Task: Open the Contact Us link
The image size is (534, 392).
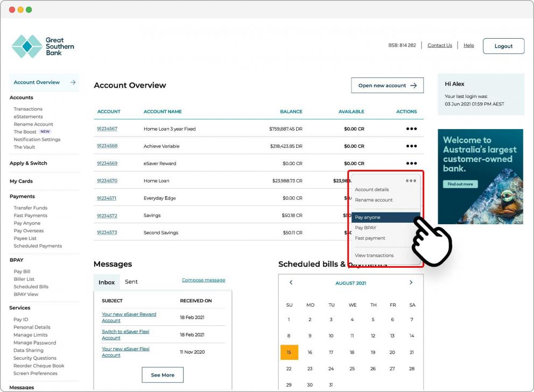Action: 440,45
